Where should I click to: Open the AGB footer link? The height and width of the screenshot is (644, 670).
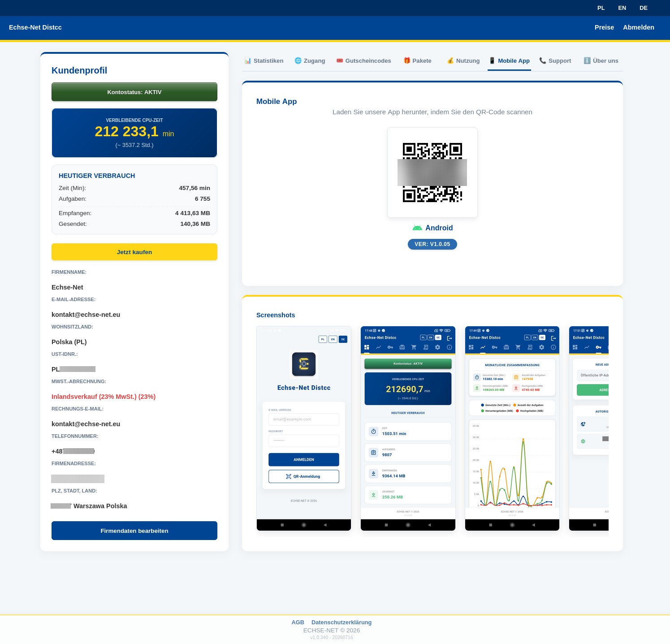[298, 622]
